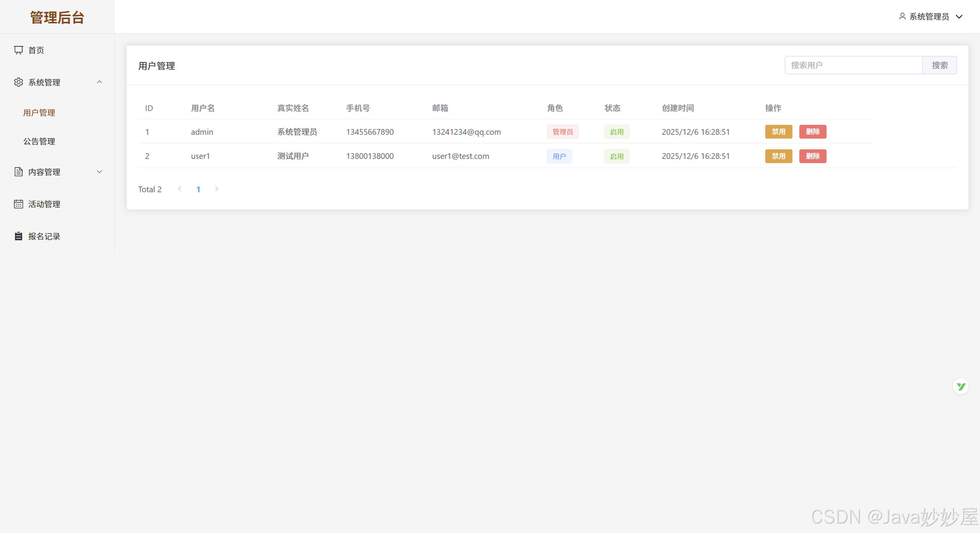Click the system management gear icon
980x533 pixels.
(x=18, y=82)
